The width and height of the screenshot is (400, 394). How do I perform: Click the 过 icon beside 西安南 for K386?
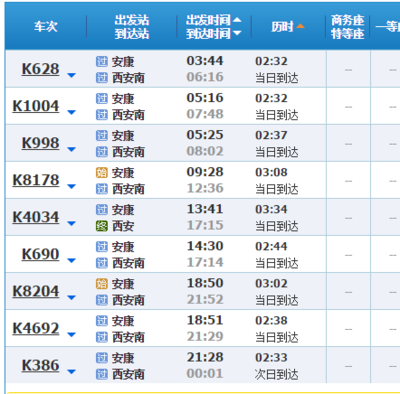click(x=102, y=374)
